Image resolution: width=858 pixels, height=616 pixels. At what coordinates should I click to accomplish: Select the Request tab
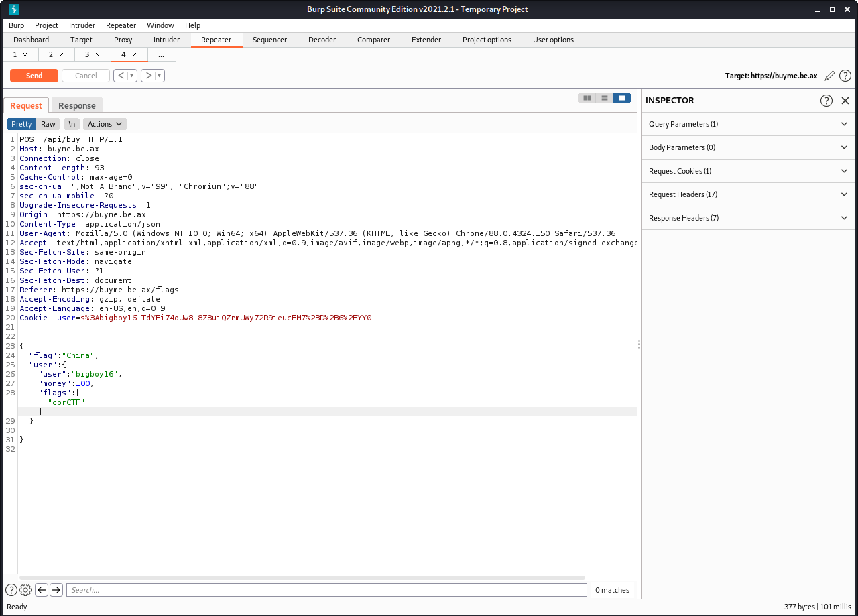click(26, 105)
